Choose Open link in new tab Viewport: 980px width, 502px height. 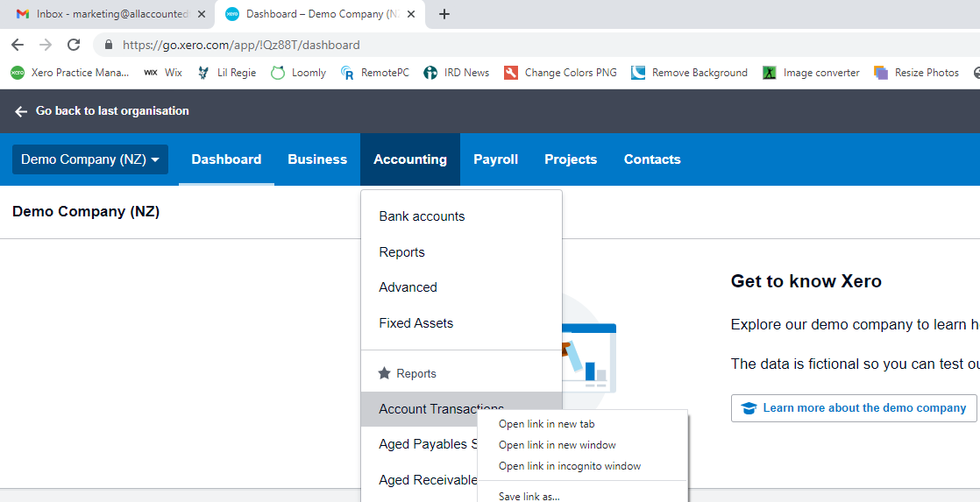(546, 424)
